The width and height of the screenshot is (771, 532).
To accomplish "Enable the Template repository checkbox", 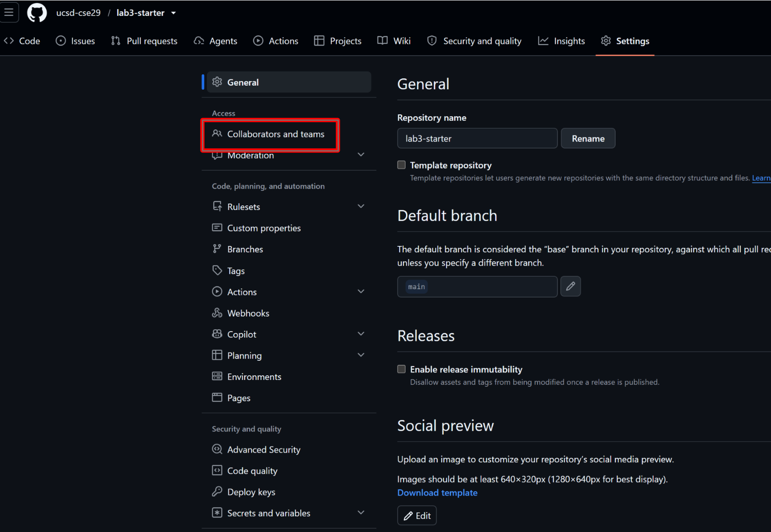I will pyautogui.click(x=401, y=165).
